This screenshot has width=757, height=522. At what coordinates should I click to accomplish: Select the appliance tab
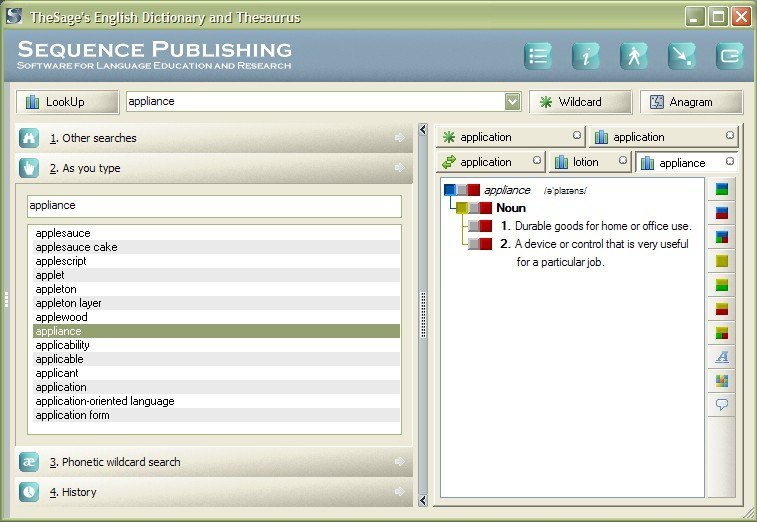pyautogui.click(x=687, y=163)
